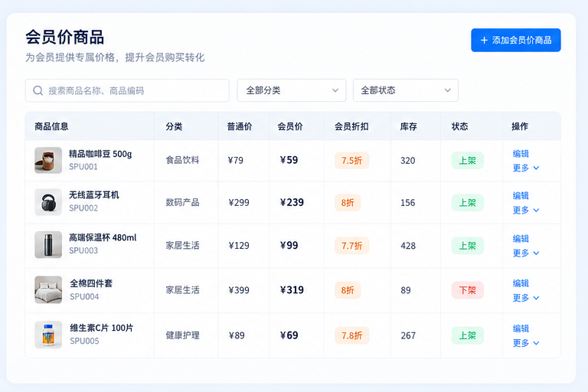Click the 上架 status badge for 精品咖啡豆
588x392 pixels.
tap(467, 161)
